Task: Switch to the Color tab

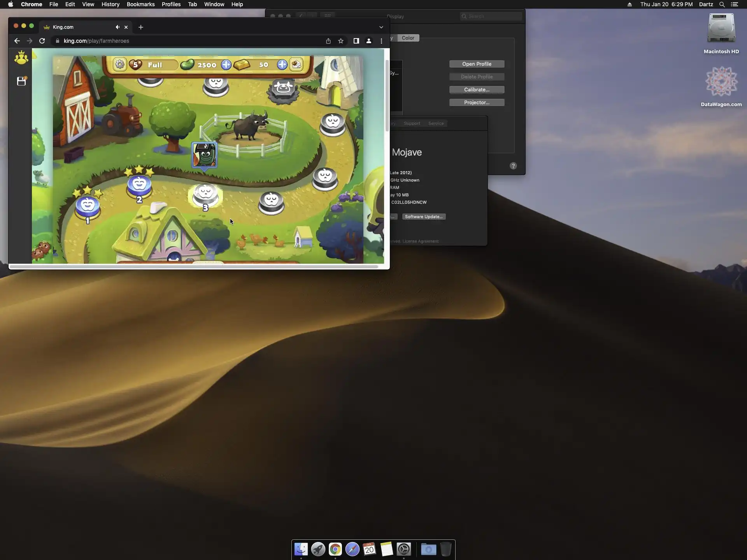Action: click(408, 38)
